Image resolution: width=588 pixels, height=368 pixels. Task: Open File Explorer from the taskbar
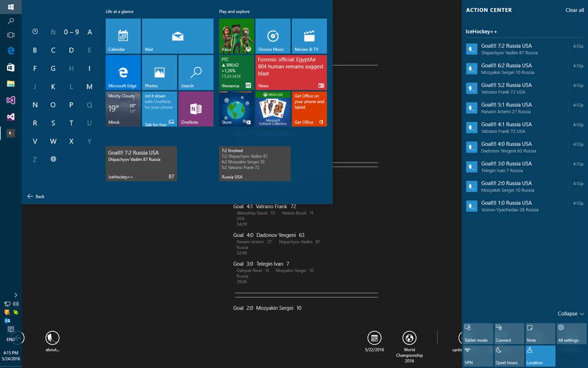pyautogui.click(x=11, y=84)
